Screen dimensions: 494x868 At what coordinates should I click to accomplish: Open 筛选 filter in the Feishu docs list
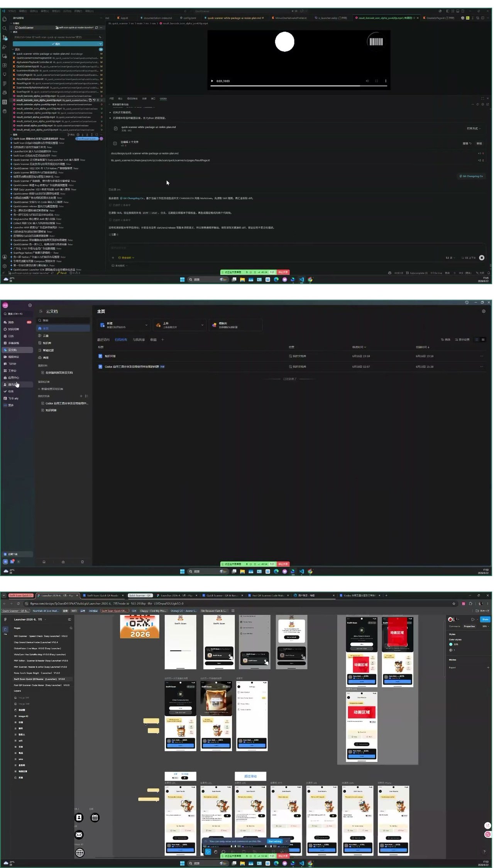(446, 340)
